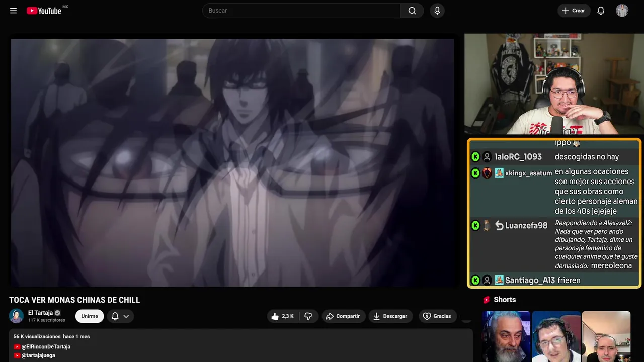Viewport: 644px width, 362px height.
Task: Click the Shorts section logo icon
Action: pyautogui.click(x=487, y=300)
